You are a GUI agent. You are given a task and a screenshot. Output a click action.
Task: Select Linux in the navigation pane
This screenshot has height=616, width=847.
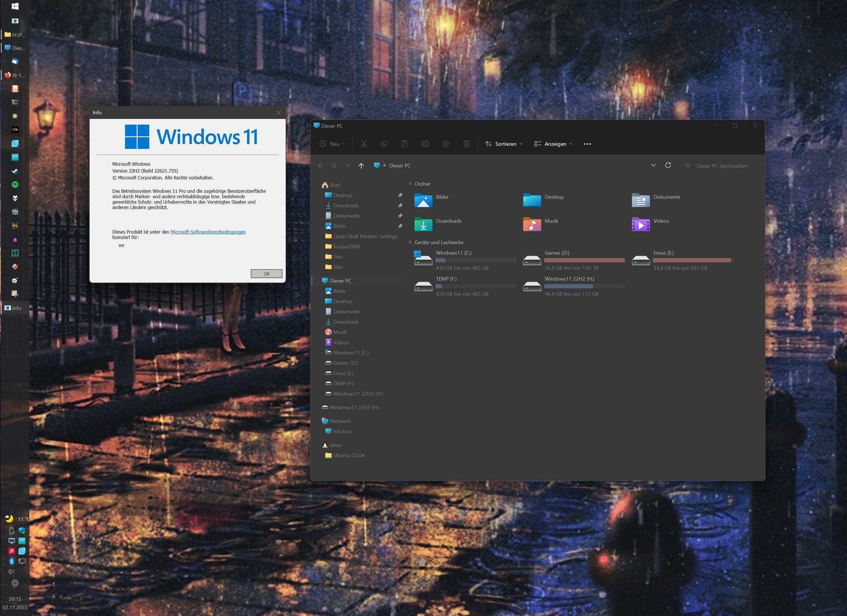pos(332,445)
